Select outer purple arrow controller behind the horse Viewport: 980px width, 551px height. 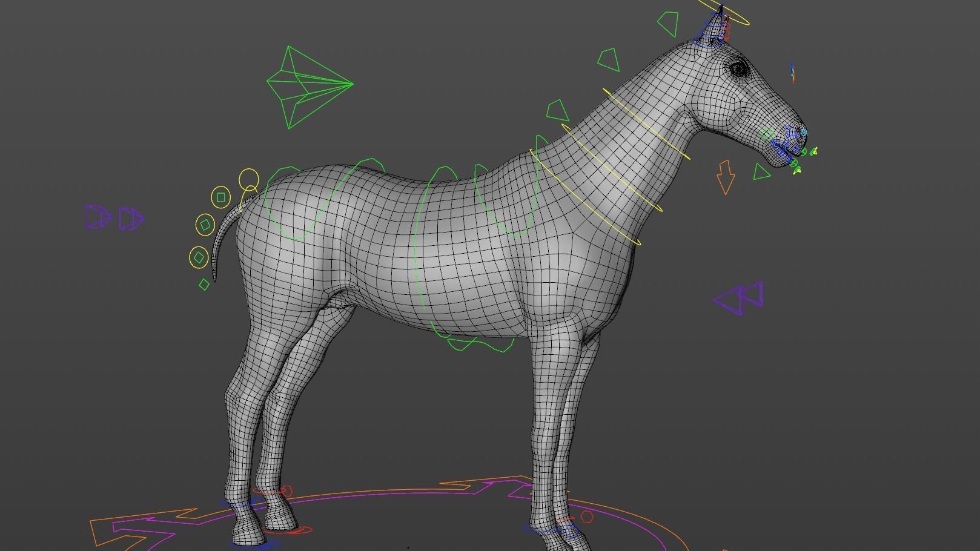tap(99, 217)
